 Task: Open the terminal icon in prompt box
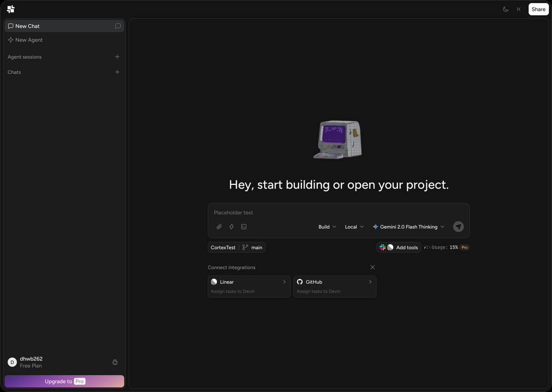[244, 227]
